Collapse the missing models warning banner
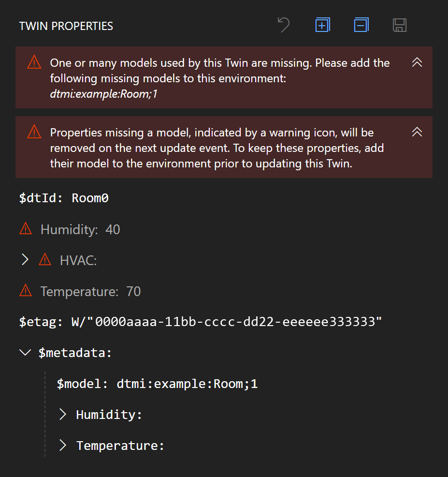The height and width of the screenshot is (477, 448). [x=417, y=62]
